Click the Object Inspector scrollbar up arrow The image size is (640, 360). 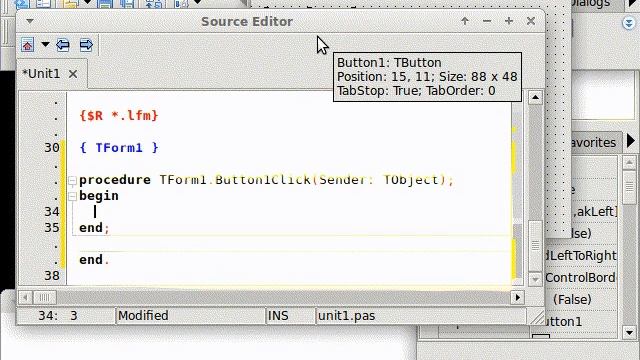coord(629,163)
